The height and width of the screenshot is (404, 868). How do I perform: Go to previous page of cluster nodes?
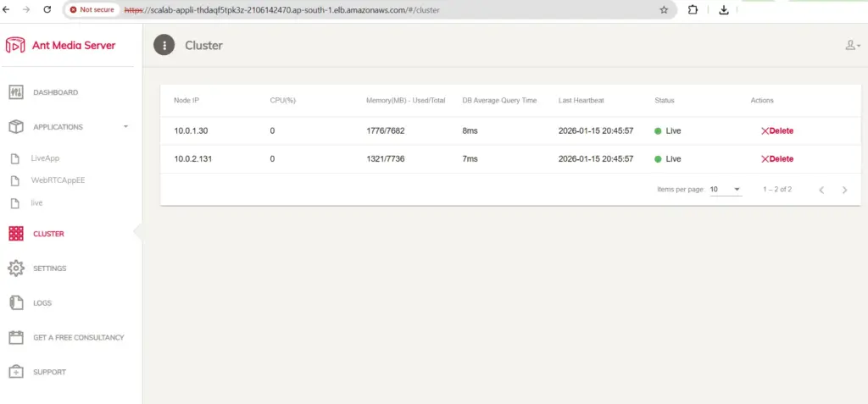click(x=821, y=190)
